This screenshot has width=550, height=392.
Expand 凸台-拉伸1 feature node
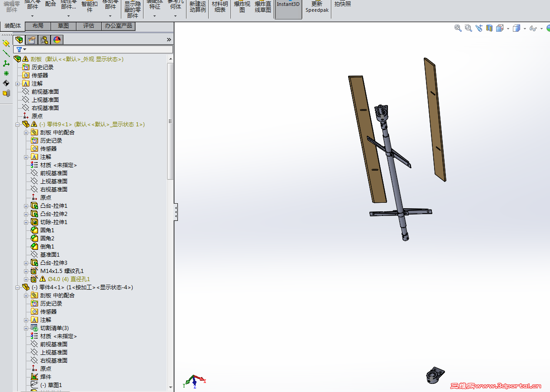pyautogui.click(x=26, y=206)
